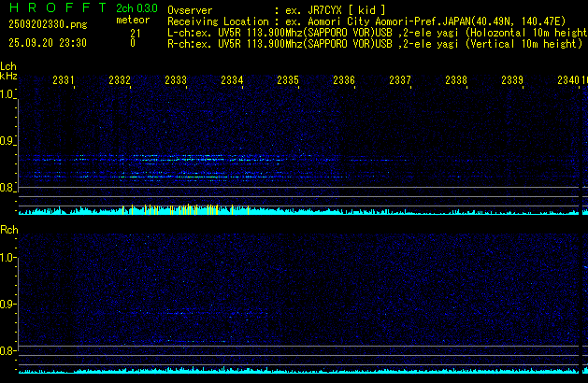Click the L-ch receiver description line
Viewport: 588px width, 383px height.
tap(374, 32)
